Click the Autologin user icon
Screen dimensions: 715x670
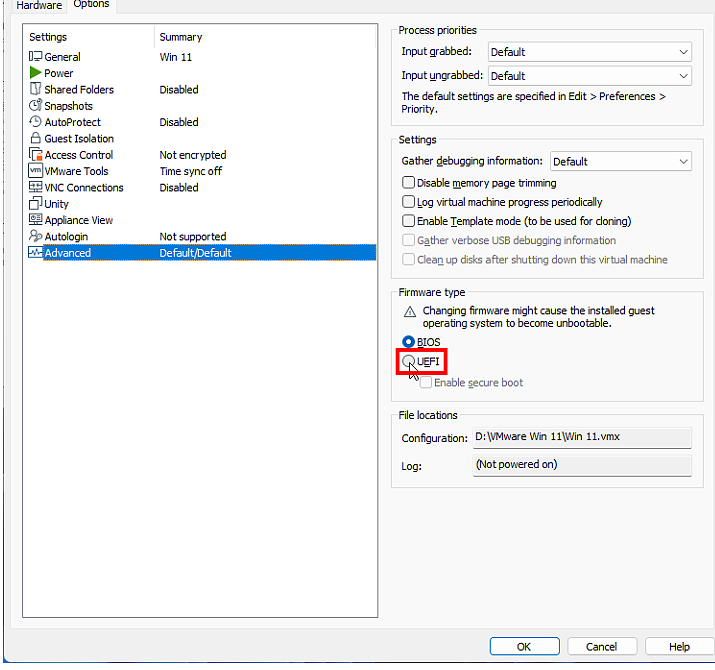coord(35,236)
